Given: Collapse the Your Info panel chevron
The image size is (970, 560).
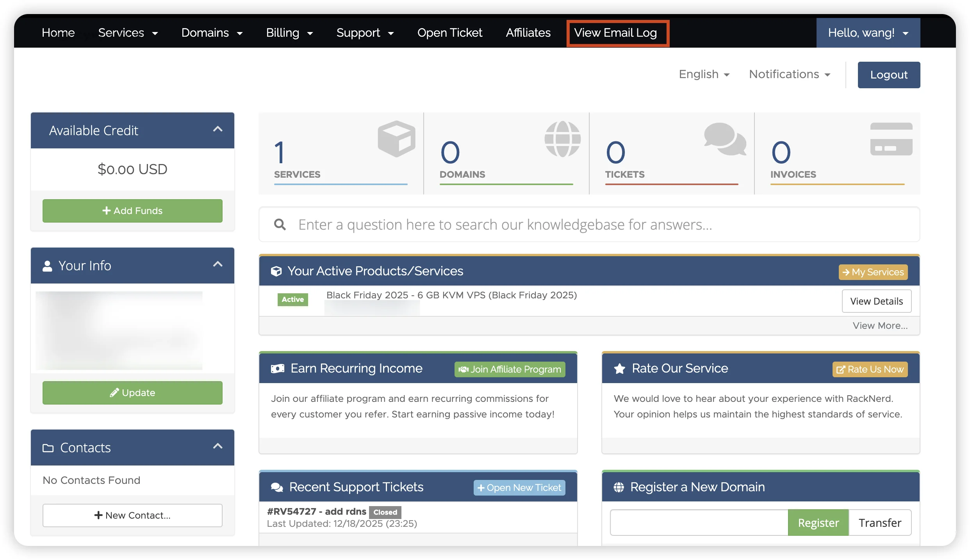Looking at the screenshot, I should [x=218, y=264].
